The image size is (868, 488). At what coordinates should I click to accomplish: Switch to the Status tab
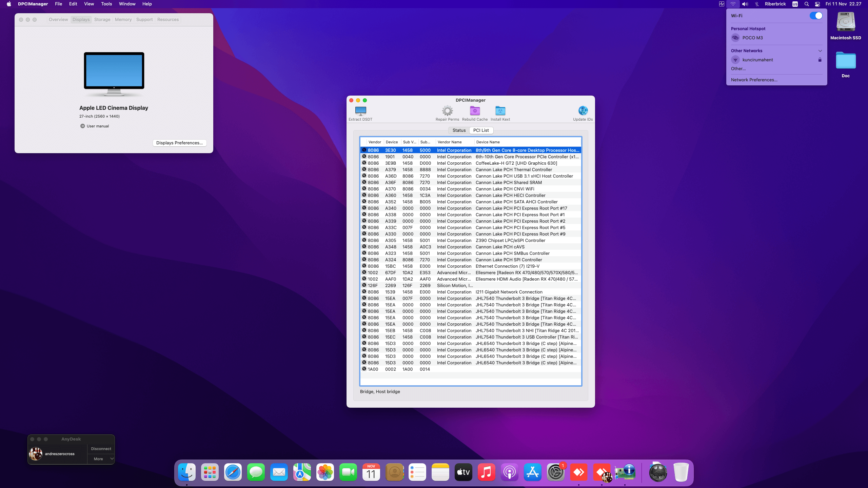459,130
